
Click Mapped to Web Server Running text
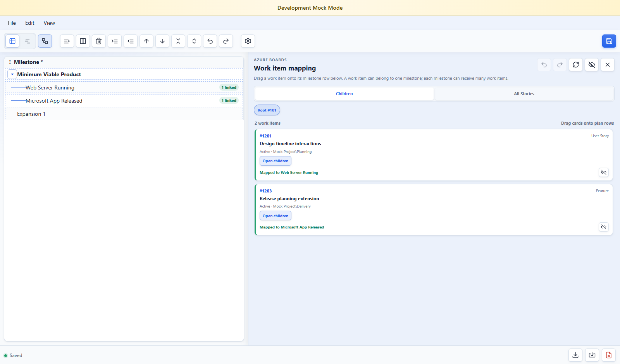tap(289, 173)
